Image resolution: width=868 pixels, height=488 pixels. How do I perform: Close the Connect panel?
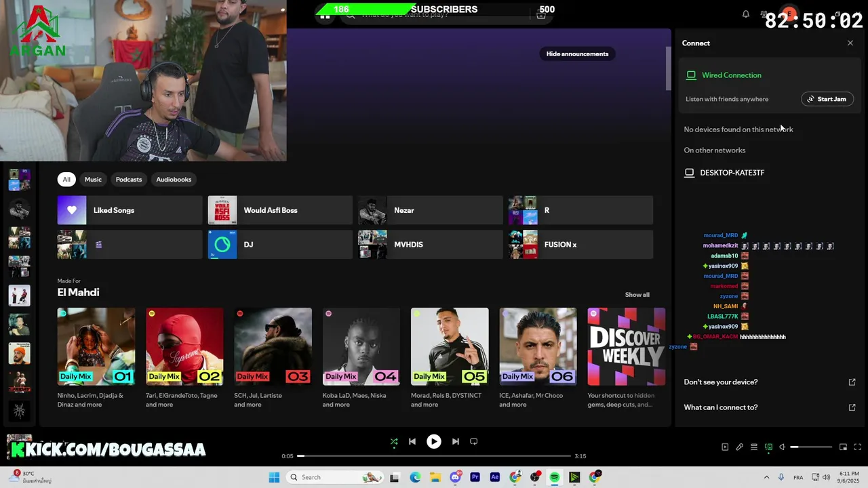(850, 43)
